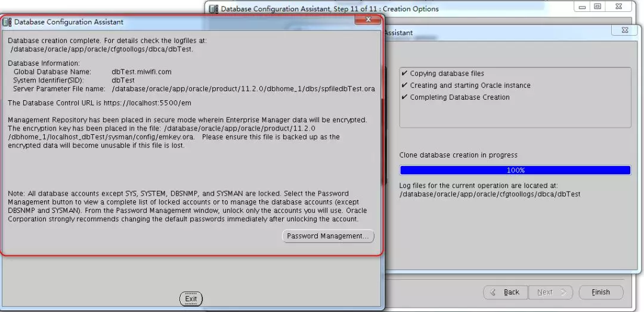Screen dimensions: 644x312
Task: Click the Completing Database Creation checkmark
Action: [404, 97]
